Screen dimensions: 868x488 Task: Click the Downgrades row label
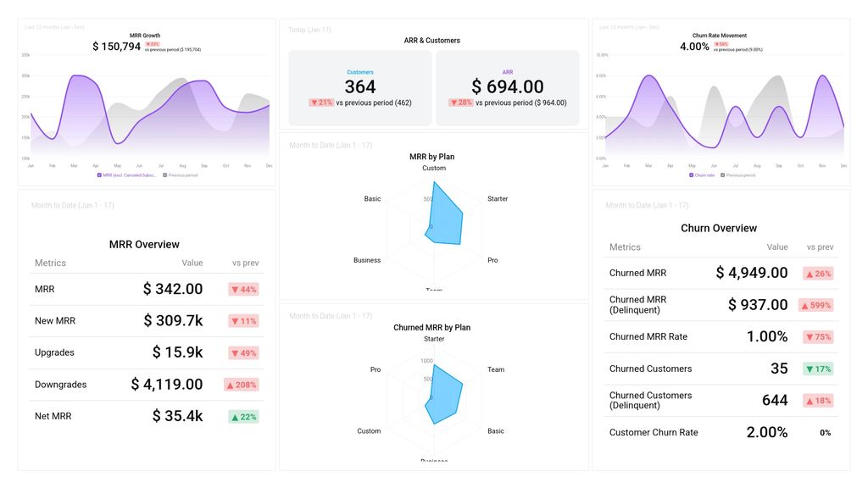[60, 385]
